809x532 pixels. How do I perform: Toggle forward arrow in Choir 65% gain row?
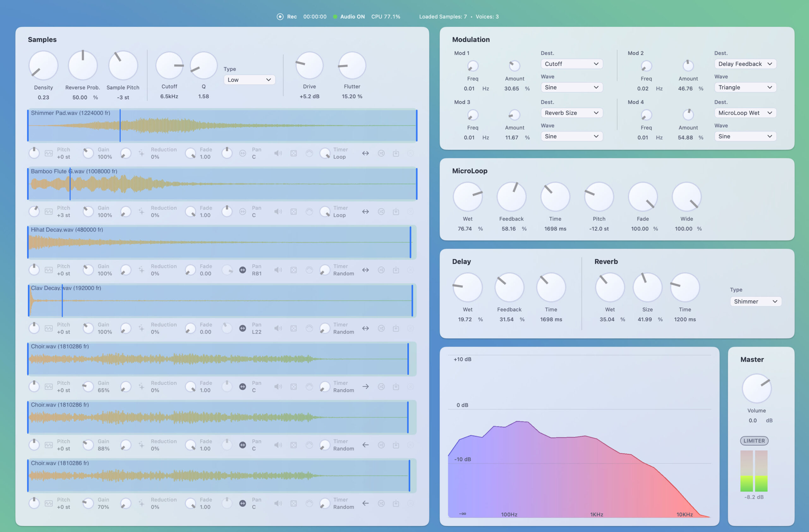coord(365,387)
